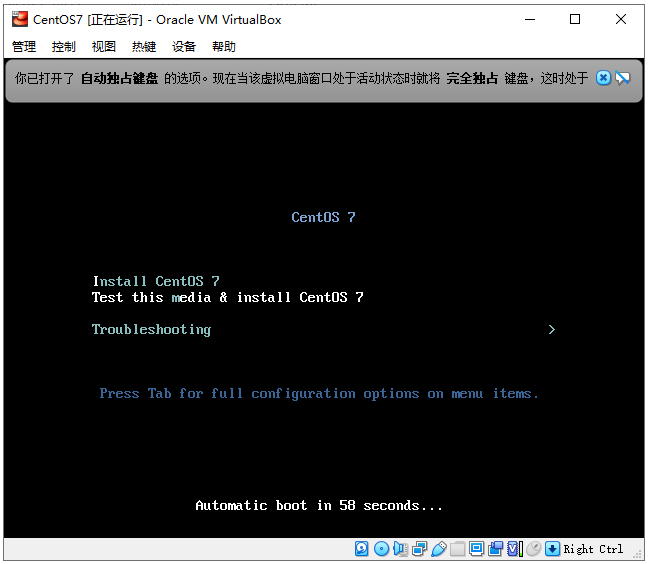
Task: Click the display settings status icon
Action: pos(476,549)
